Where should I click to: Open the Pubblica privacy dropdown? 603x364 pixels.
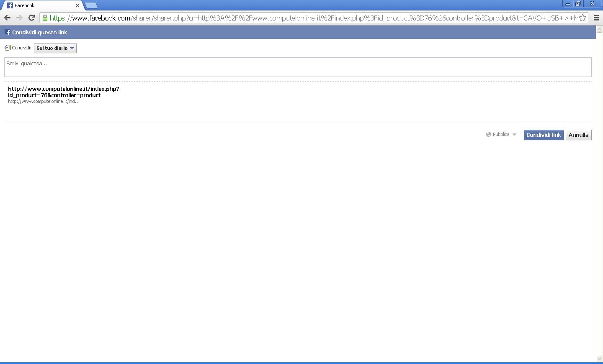pyautogui.click(x=501, y=134)
